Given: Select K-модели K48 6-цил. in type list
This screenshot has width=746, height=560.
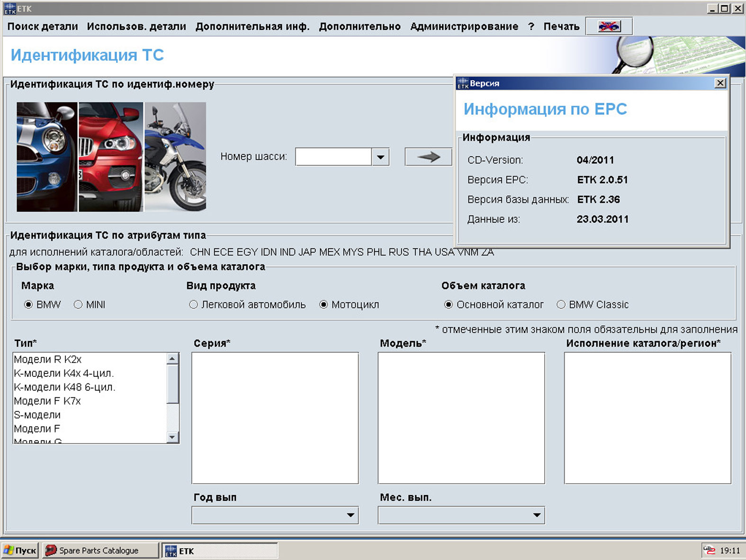Looking at the screenshot, I should tap(64, 387).
